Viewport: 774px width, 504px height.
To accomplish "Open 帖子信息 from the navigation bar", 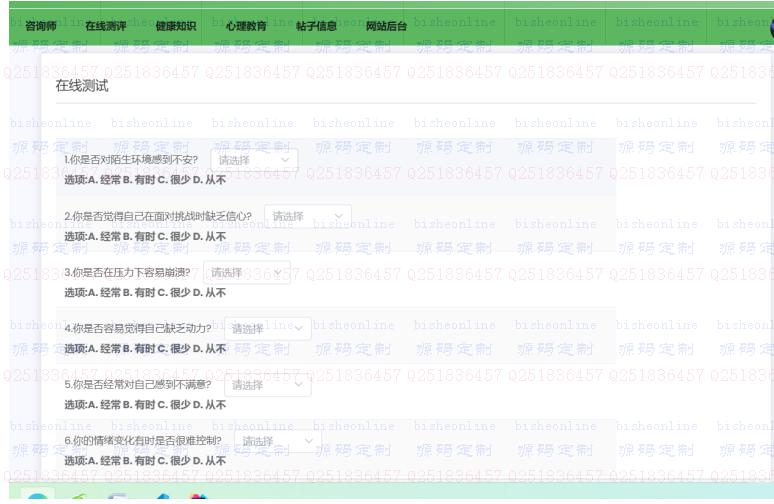I will [316, 26].
